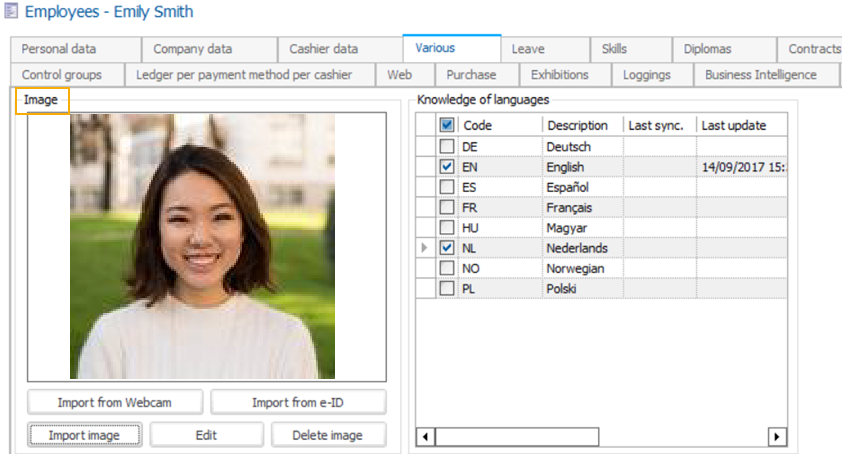Click the Delete image button

[x=326, y=435]
